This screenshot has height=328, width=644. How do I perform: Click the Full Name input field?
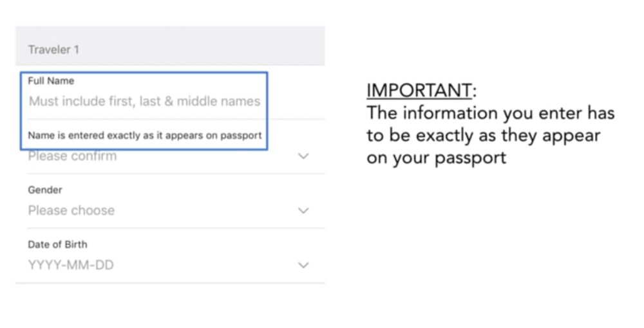(144, 102)
